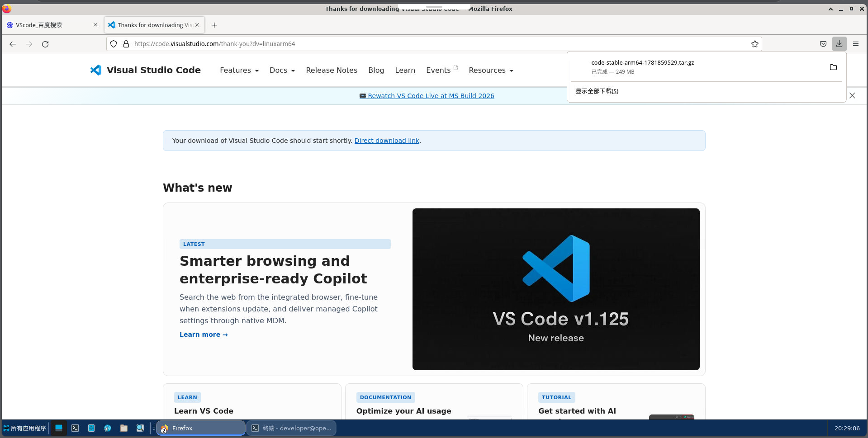The image size is (868, 438).
Task: Go back to the previous page
Action: (13, 44)
